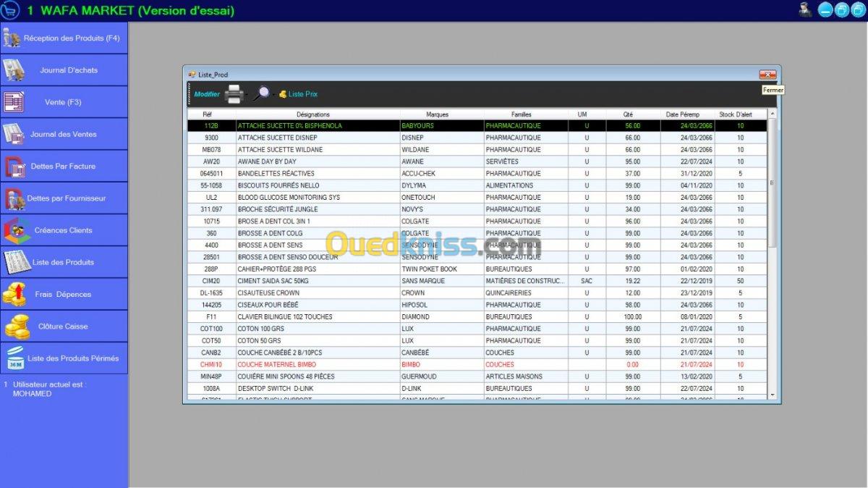Open the Liste Prix link

click(x=302, y=94)
